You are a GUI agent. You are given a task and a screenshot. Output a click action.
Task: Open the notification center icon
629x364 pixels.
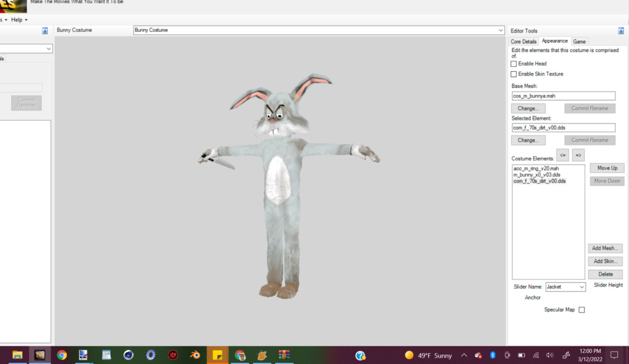[x=614, y=355]
